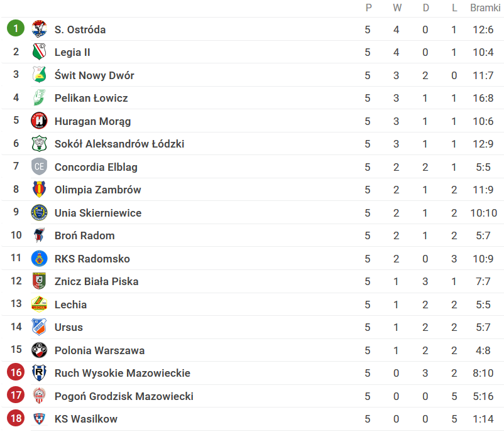Click the Polonia Warszawa black logo
The height and width of the screenshot is (432, 504).
(39, 350)
